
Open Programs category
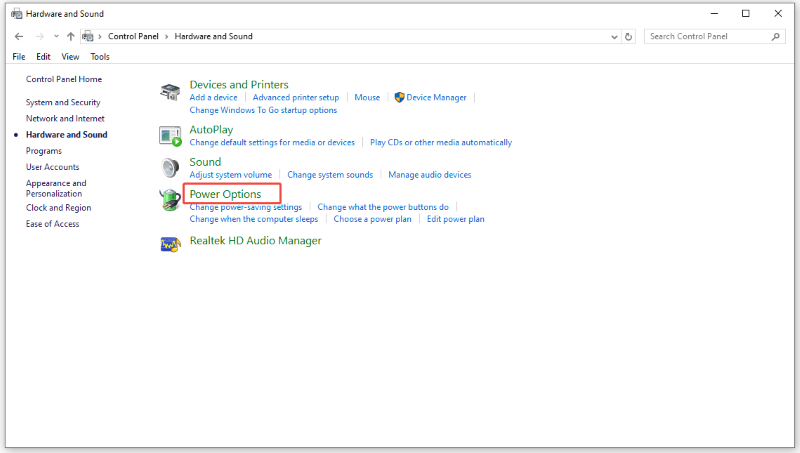pos(44,151)
